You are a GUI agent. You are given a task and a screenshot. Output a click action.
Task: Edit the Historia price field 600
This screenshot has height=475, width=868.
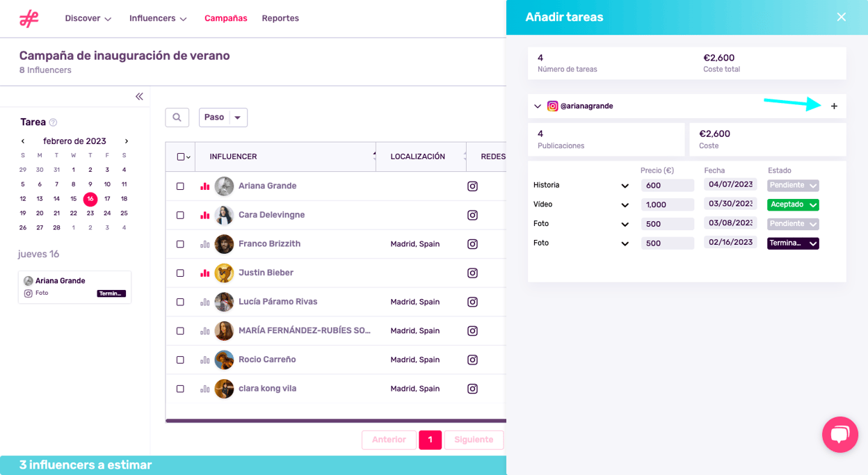pos(668,186)
